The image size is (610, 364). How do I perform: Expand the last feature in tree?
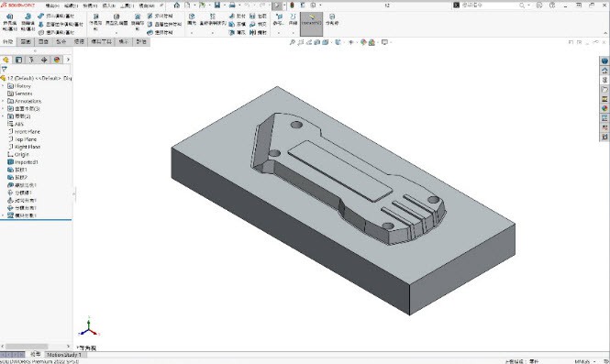pos(3,215)
